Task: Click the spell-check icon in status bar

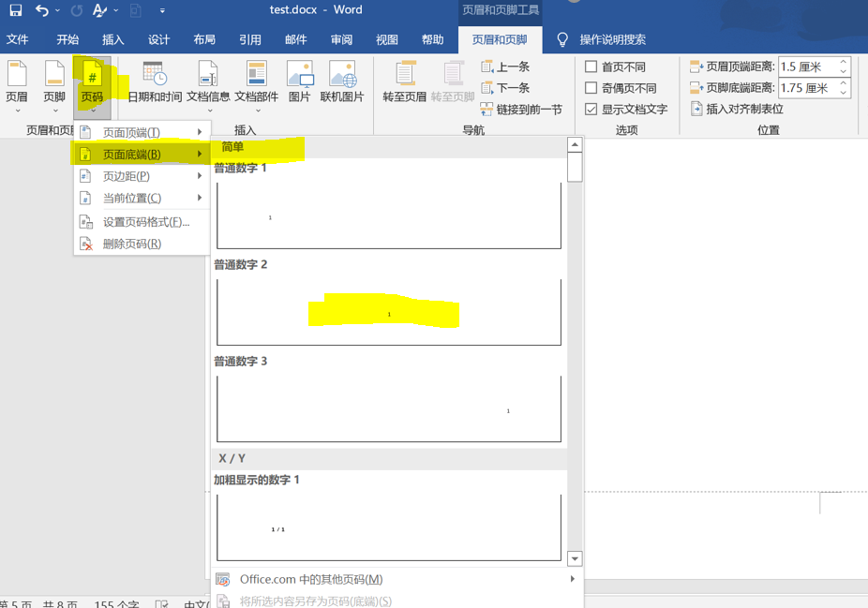Action: point(161,604)
